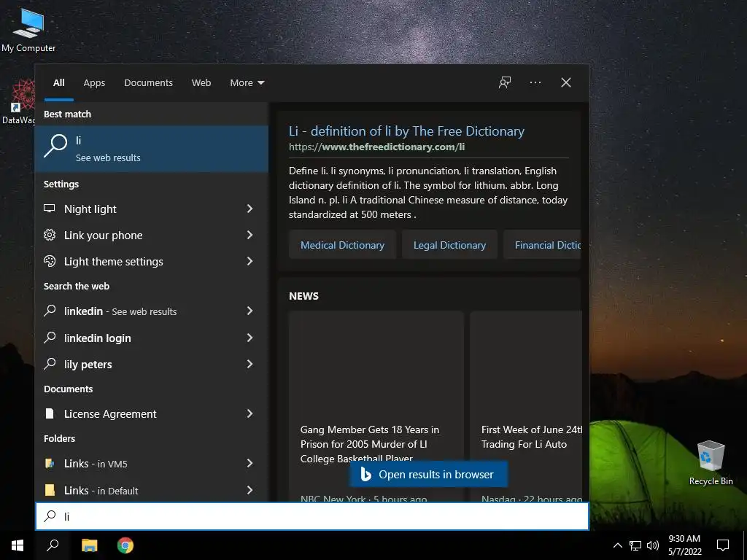The height and width of the screenshot is (560, 747).
Task: Open the First Week of June Li Auto card
Action: (x=526, y=405)
